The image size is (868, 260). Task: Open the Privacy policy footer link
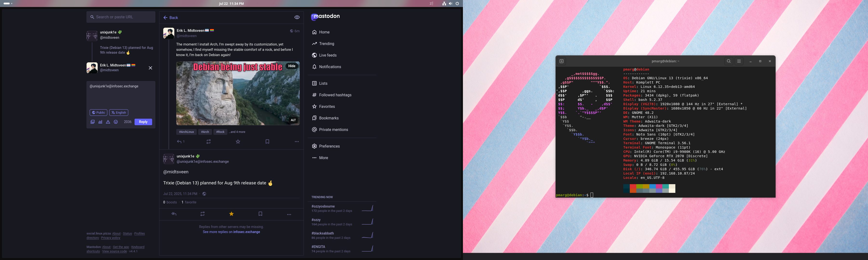click(x=110, y=238)
